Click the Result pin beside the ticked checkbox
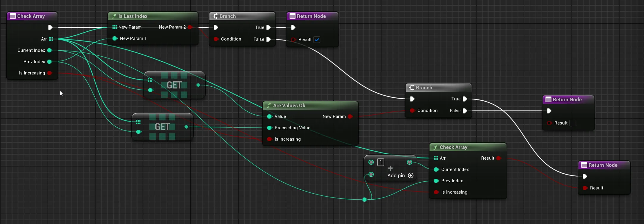 coord(293,40)
